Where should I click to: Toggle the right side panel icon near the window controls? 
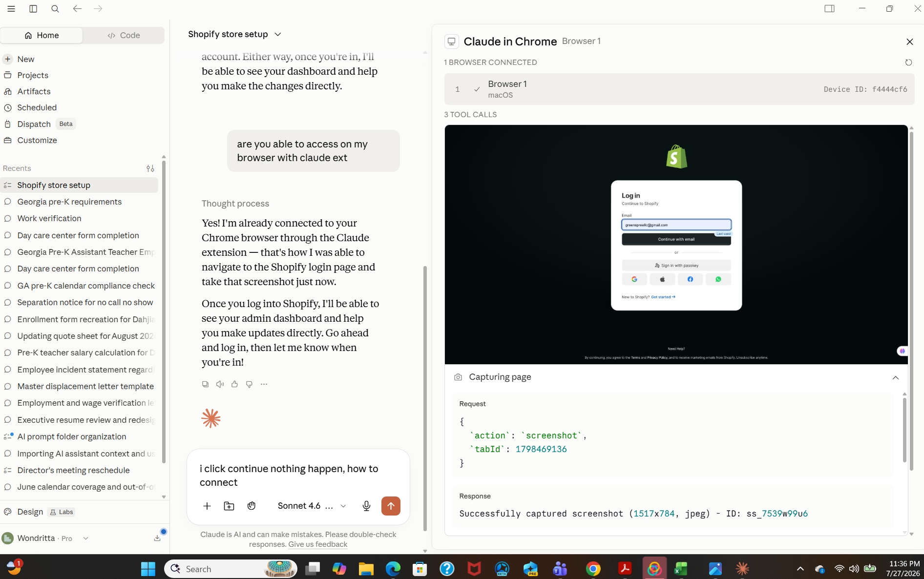(829, 9)
